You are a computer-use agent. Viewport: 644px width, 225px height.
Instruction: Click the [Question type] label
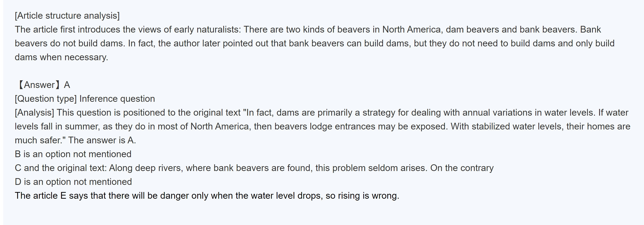click(x=45, y=99)
